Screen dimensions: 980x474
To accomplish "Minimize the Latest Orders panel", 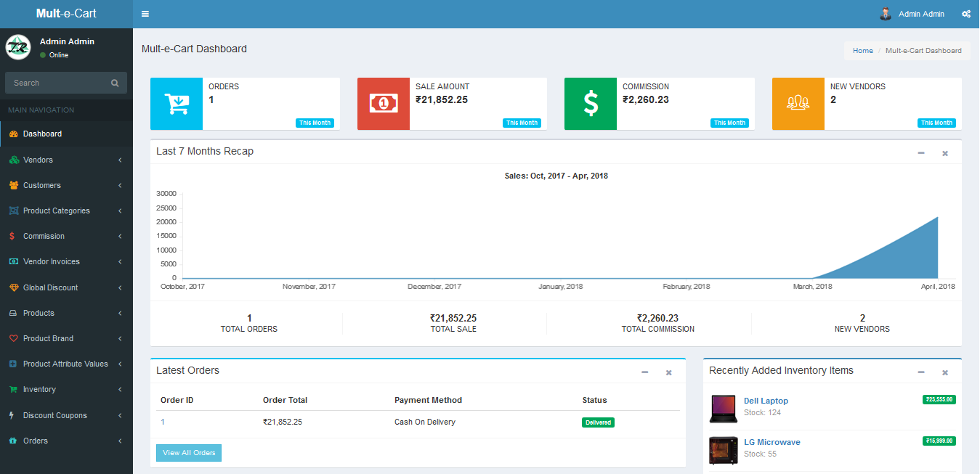I will click(644, 372).
